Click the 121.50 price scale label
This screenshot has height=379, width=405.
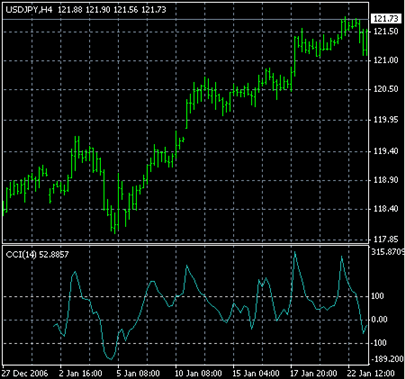[386, 31]
